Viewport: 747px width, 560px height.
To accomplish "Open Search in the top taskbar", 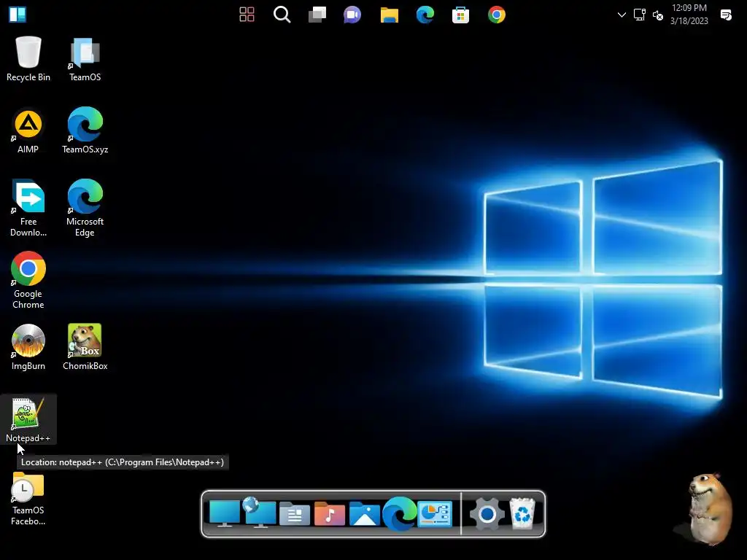I will click(282, 15).
